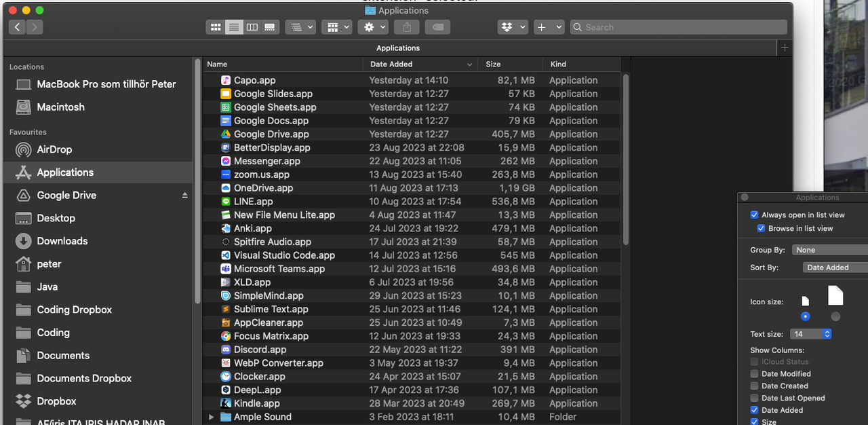Toggle Browse in list view checkbox
The image size is (868, 425).
pos(761,228)
